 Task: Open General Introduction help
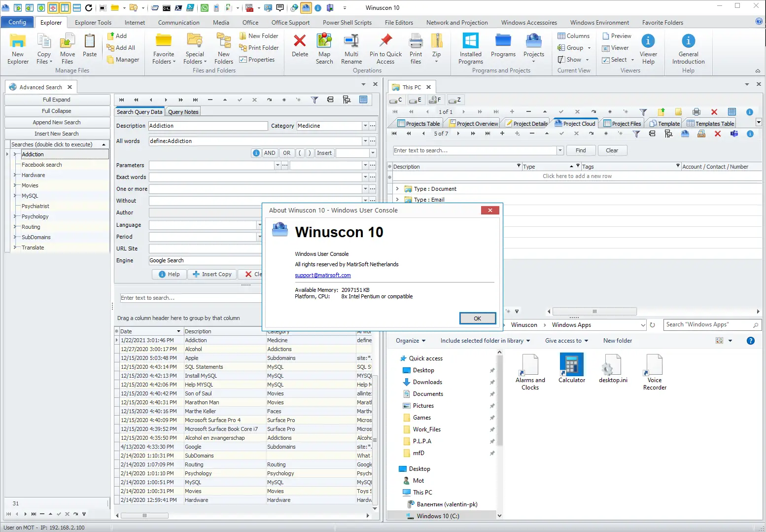tap(688, 49)
